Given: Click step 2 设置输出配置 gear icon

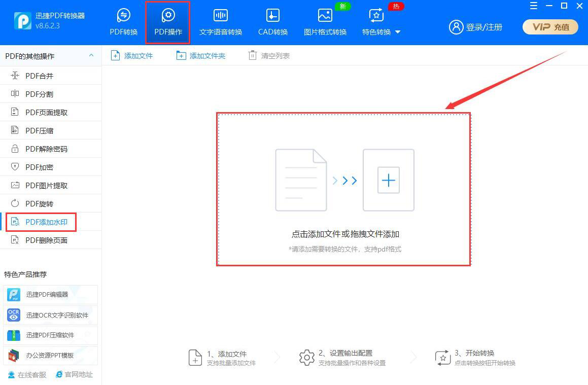Looking at the screenshot, I should tap(307, 358).
